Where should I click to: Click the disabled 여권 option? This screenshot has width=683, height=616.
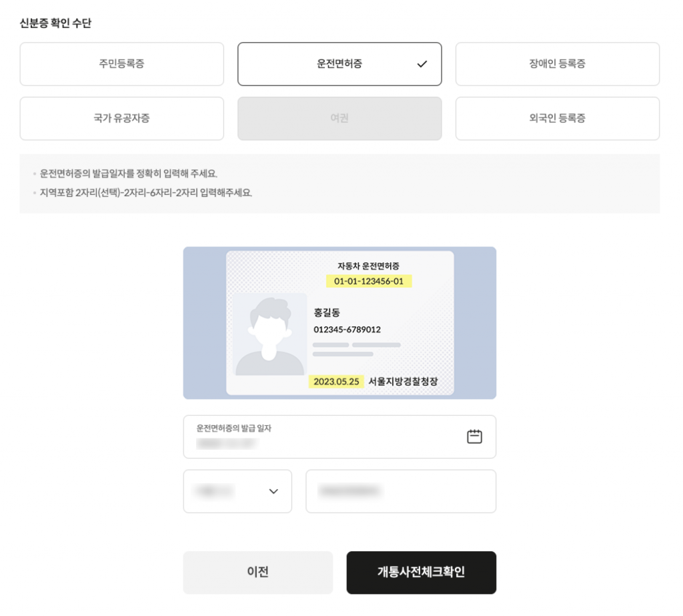coord(339,118)
